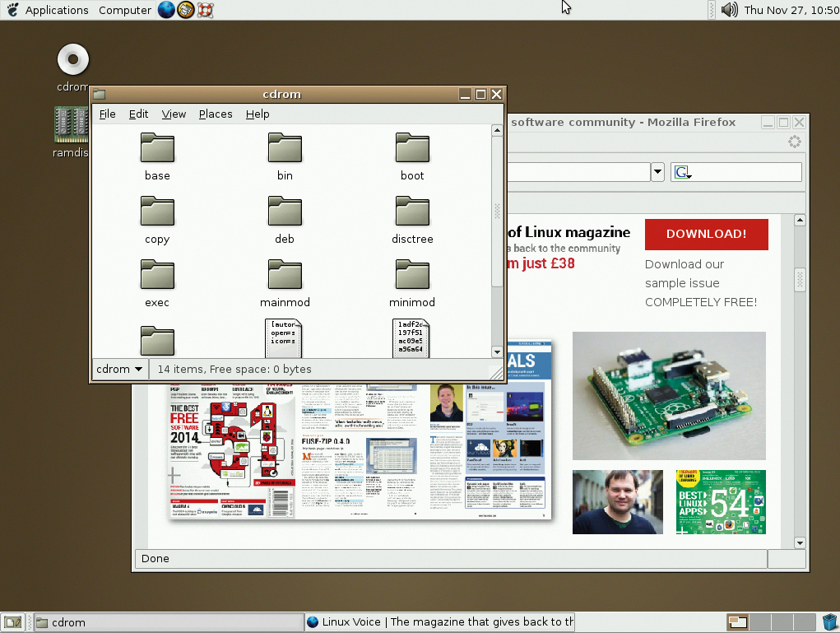Click the red DOWNLOAD! button

point(706,235)
